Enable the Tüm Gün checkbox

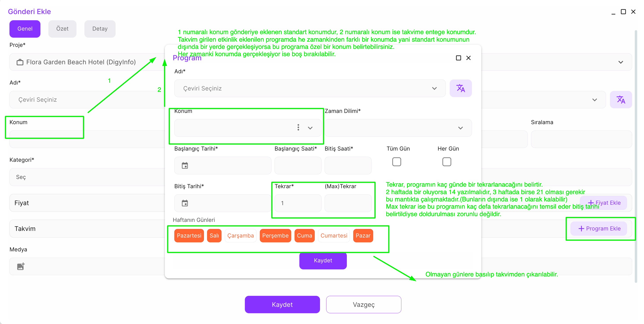point(397,162)
